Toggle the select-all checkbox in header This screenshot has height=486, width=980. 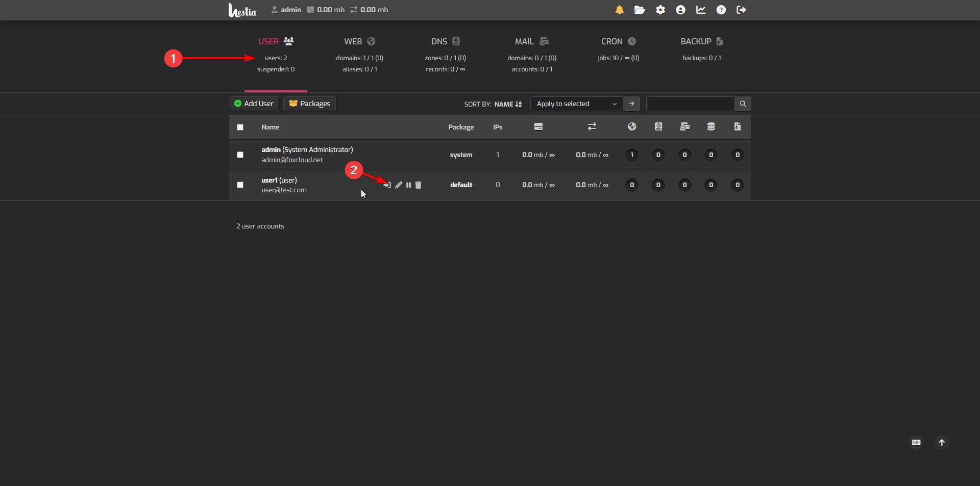pyautogui.click(x=240, y=127)
